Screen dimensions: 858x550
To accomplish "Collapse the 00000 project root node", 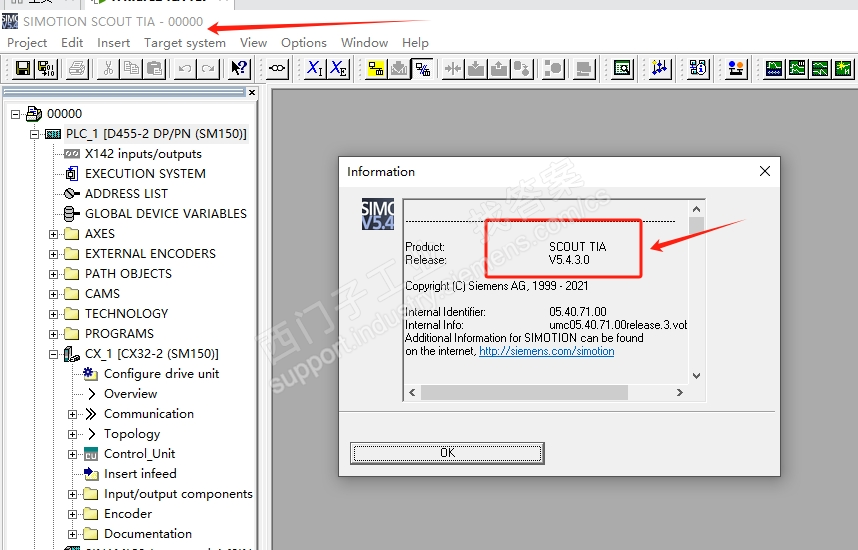I will pyautogui.click(x=15, y=114).
